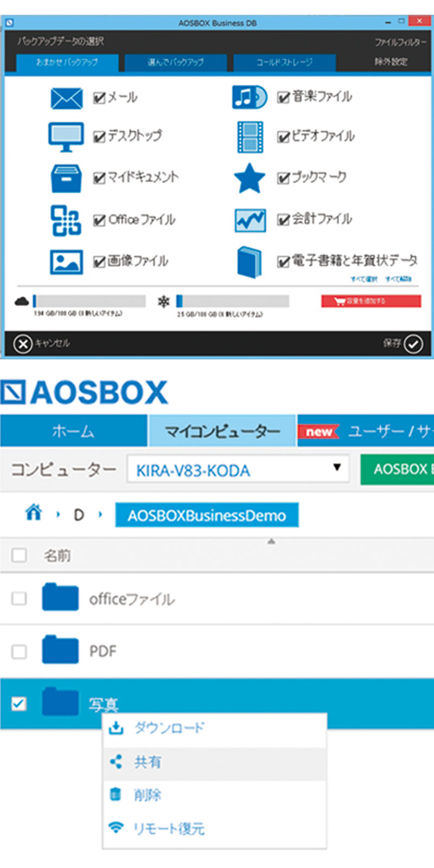Switch to おまかせバックアップ tab
434x868 pixels.
[x=67, y=62]
